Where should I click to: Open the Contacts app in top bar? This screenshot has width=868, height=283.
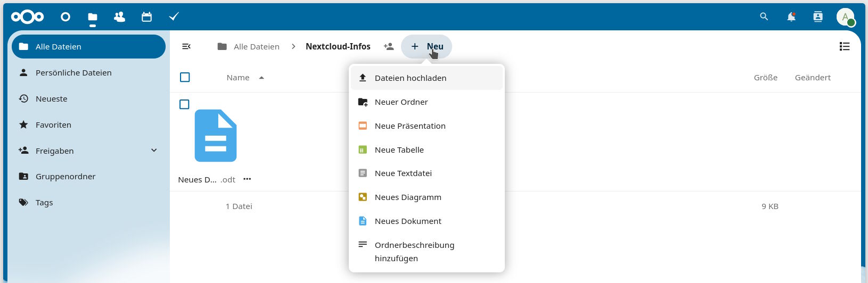119,17
